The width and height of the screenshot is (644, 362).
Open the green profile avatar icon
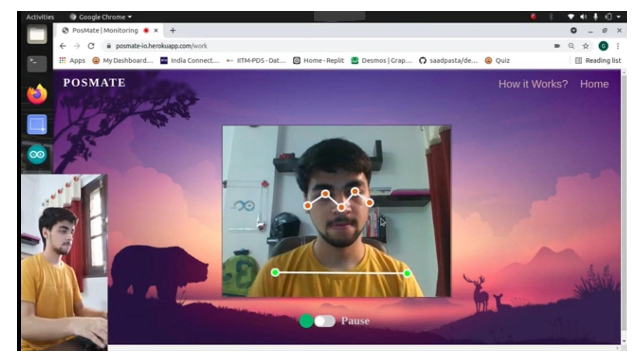tap(603, 46)
